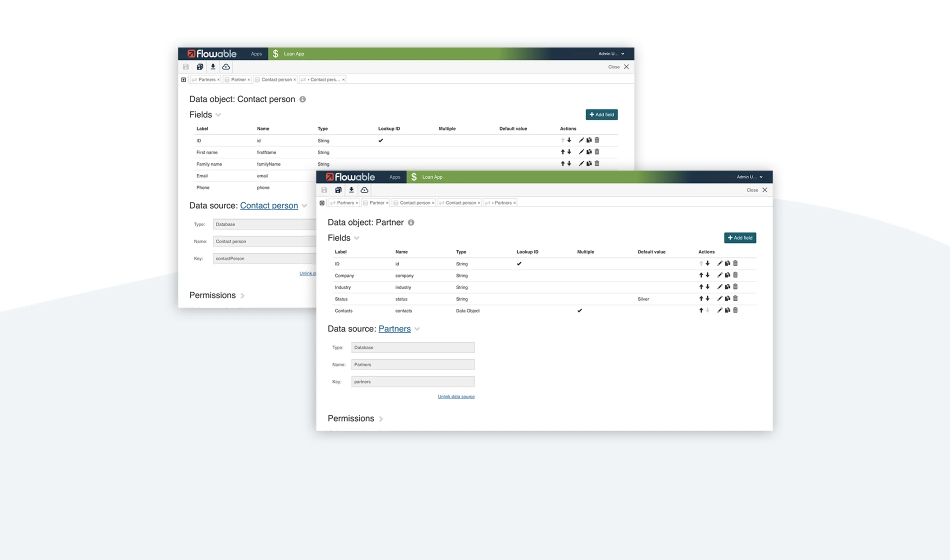Click info icon beside Data object: Partner
This screenshot has width=950, height=560.
[411, 222]
